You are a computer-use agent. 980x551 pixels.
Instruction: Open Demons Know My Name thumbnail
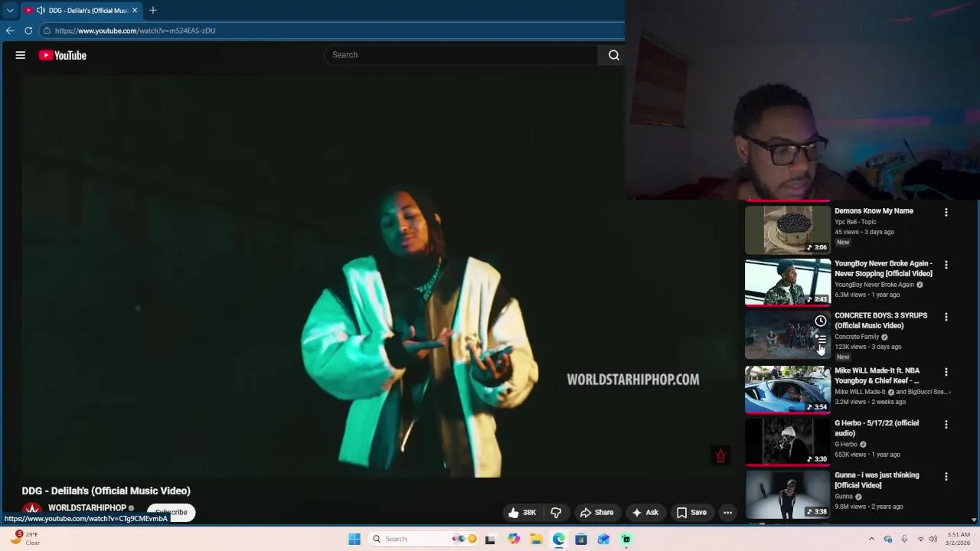click(x=787, y=230)
